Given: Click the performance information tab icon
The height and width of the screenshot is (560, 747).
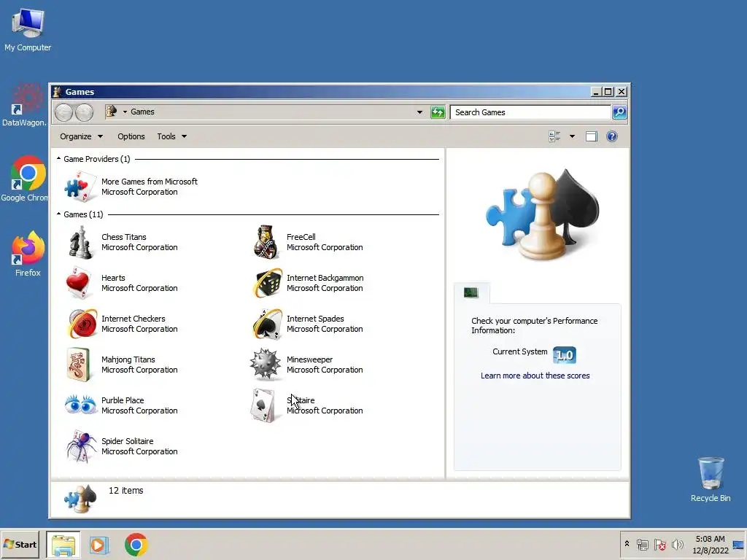Looking at the screenshot, I should (x=471, y=292).
